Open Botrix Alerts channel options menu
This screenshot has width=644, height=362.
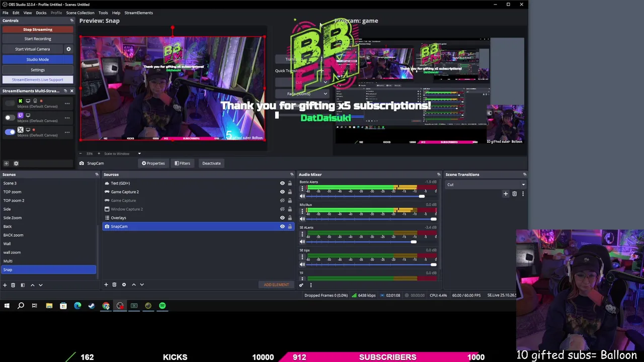(302, 189)
